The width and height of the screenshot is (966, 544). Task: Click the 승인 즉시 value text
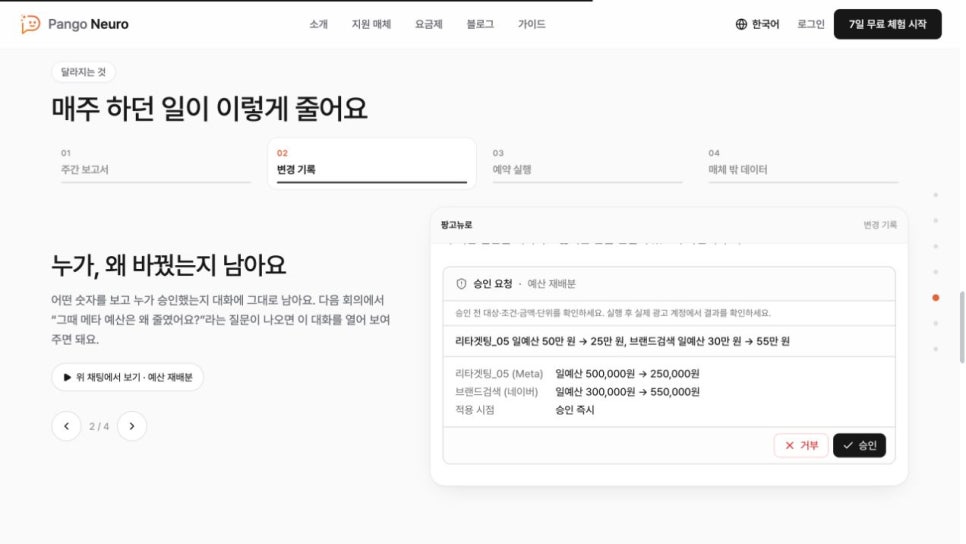[575, 410]
